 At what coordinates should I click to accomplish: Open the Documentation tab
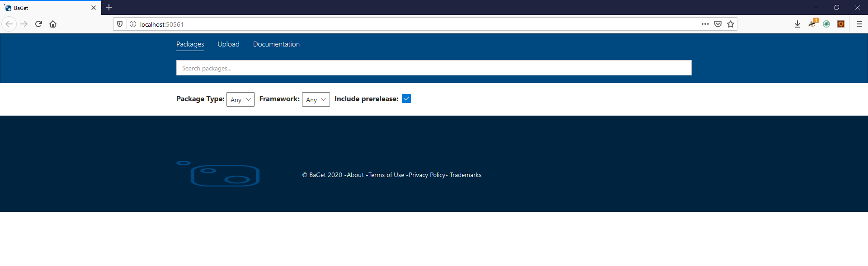pyautogui.click(x=276, y=44)
